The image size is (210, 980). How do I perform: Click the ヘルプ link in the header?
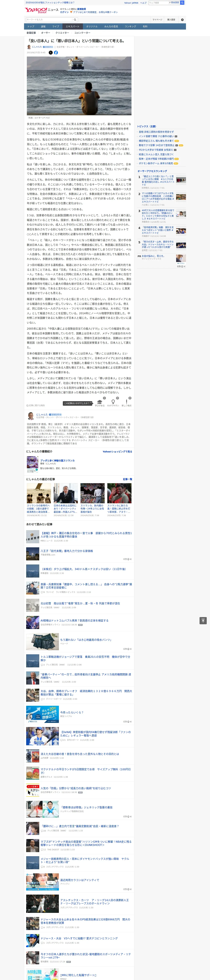coord(143,3)
